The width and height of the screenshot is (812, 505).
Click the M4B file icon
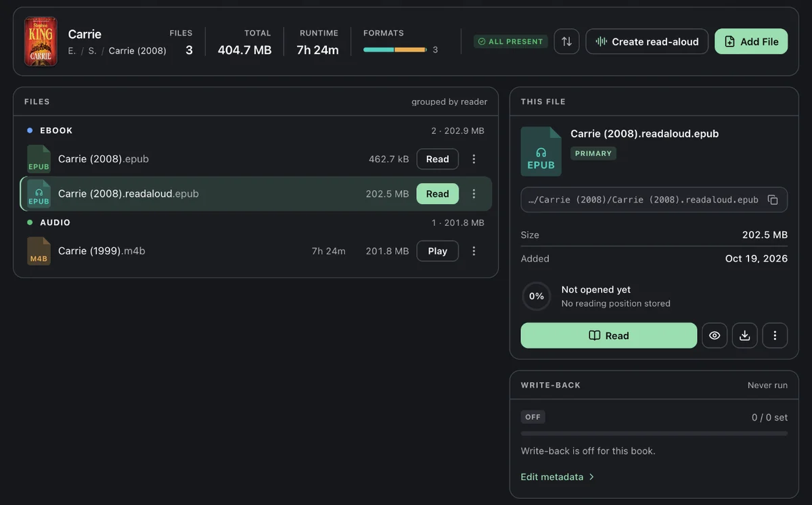point(39,251)
